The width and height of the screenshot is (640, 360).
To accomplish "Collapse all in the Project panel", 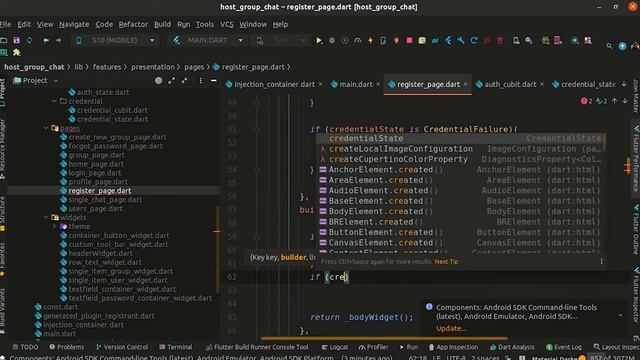I will (184, 81).
